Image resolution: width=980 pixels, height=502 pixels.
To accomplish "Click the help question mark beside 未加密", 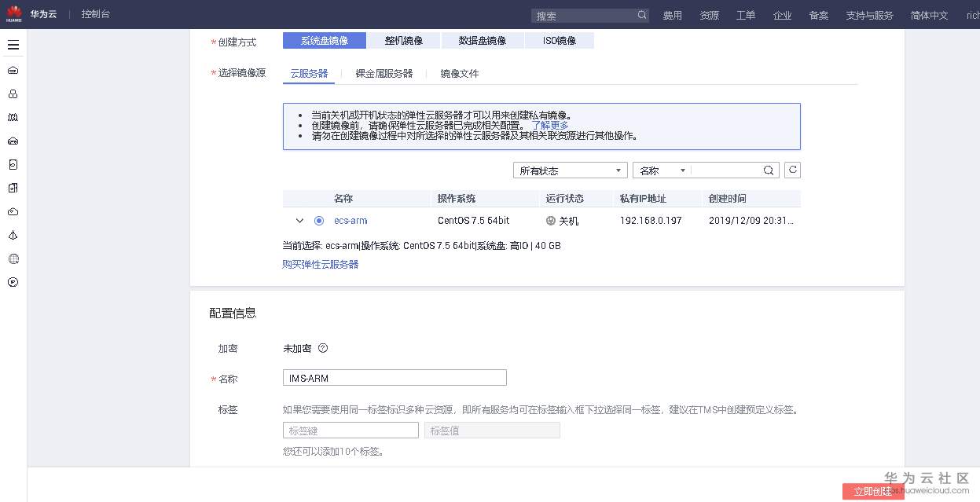I will coord(321,348).
